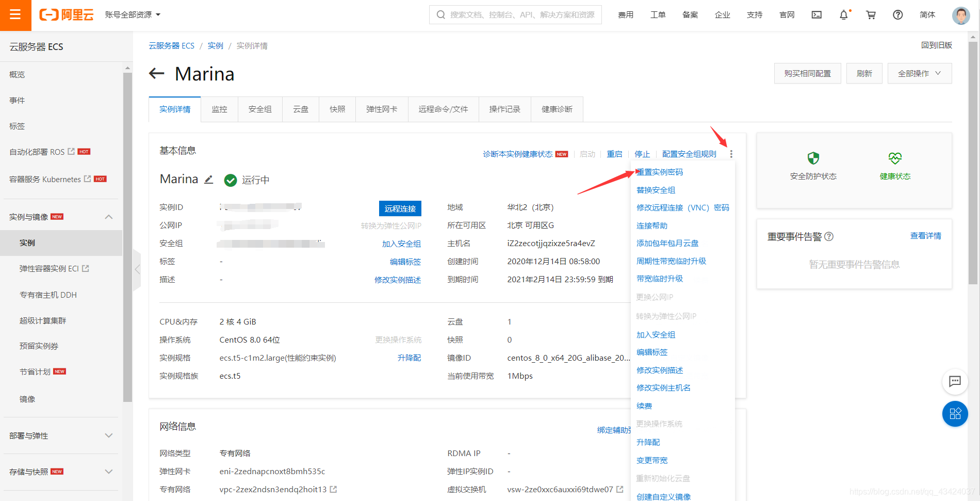The height and width of the screenshot is (501, 980).
Task: Open the three-dot more actions menu
Action: 731,154
